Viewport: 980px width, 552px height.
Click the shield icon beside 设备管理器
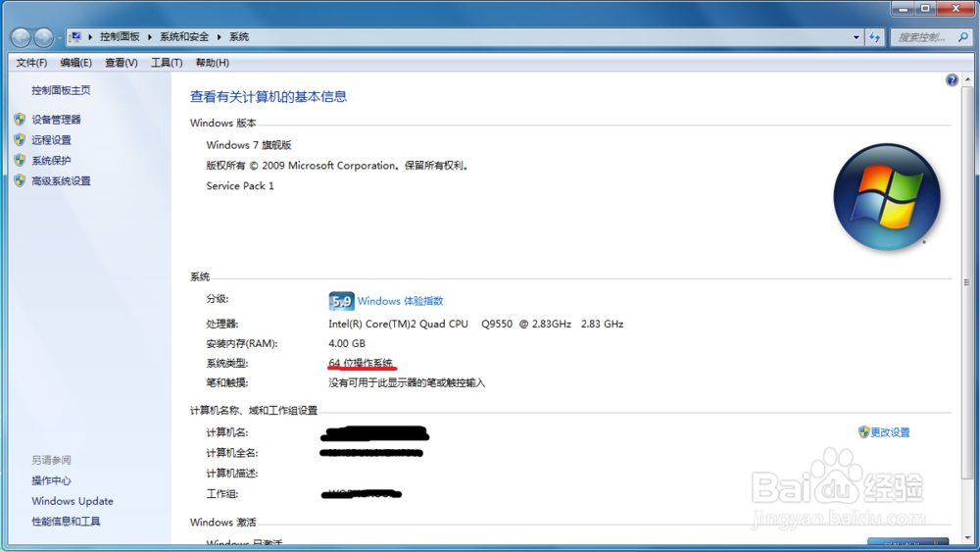(x=20, y=119)
